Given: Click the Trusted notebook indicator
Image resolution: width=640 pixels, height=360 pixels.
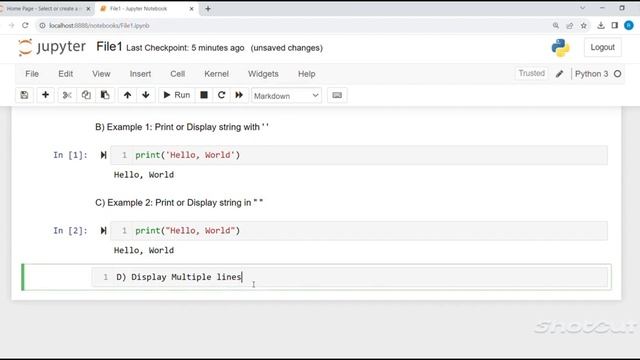Looking at the screenshot, I should pyautogui.click(x=531, y=73).
